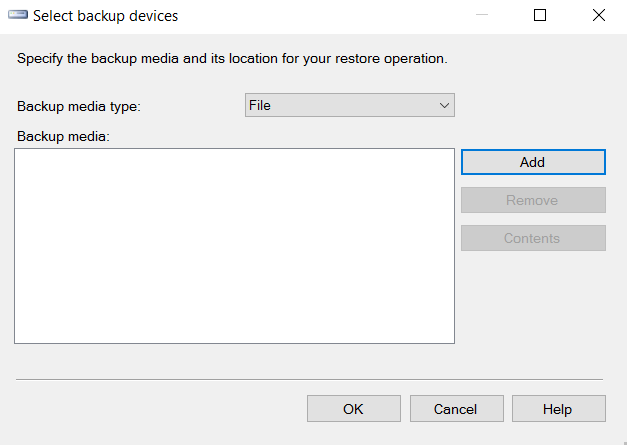Click the "Backup media type:" label
The width and height of the screenshot is (627, 445).
[x=79, y=106]
